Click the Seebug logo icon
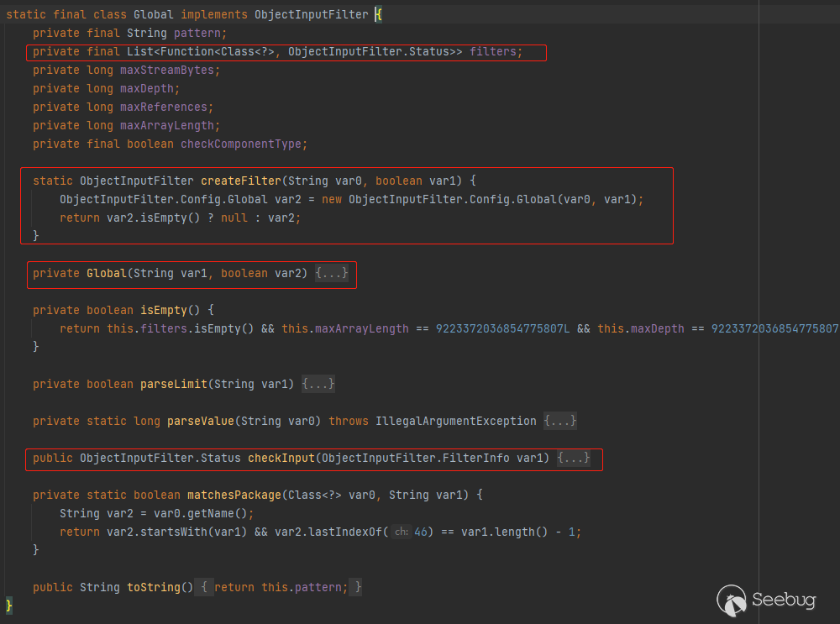Viewport: 840px width, 624px height. point(732,600)
